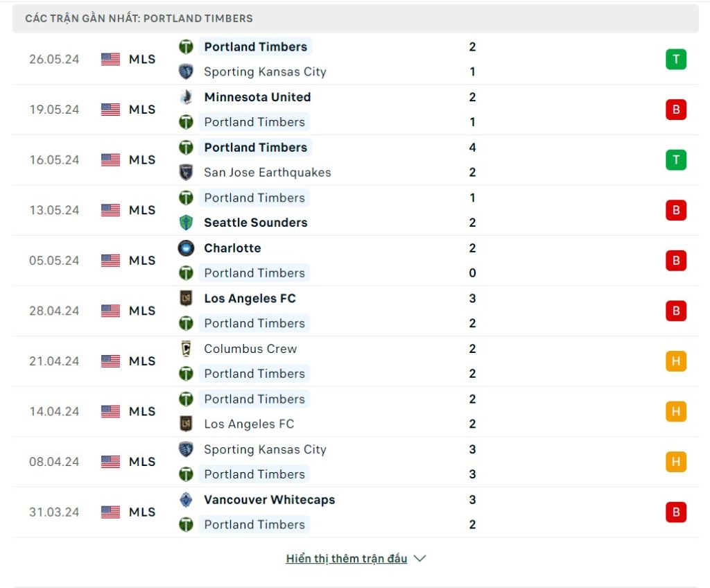Click the red B result badge on 19.05.24
This screenshot has width=710, height=588.
click(x=675, y=110)
